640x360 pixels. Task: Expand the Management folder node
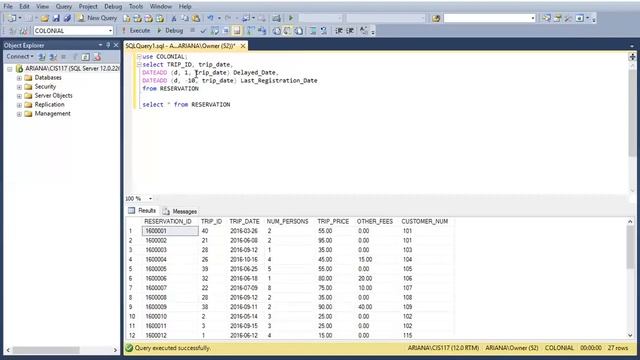19,114
